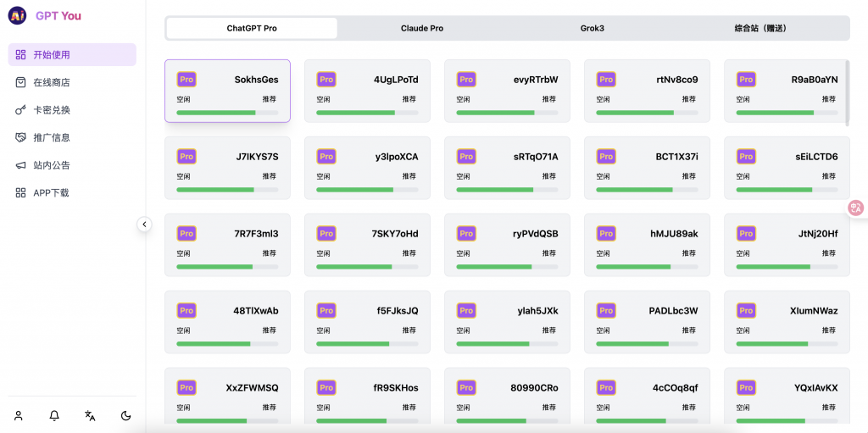
Task: Toggle dark mode with the moon icon
Action: point(125,415)
